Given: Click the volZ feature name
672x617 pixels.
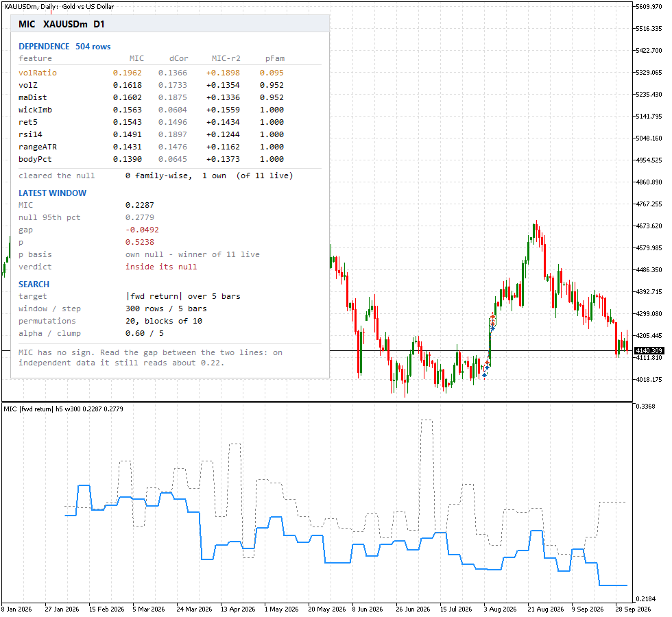Looking at the screenshot, I should coord(28,85).
